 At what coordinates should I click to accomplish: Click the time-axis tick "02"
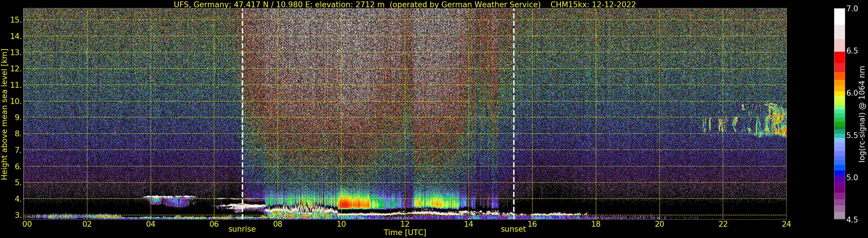coord(87,224)
